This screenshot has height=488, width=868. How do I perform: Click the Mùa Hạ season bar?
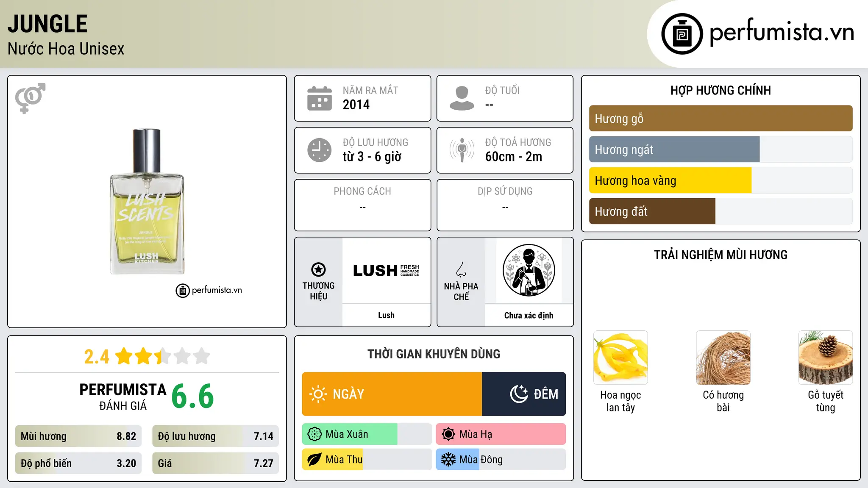tap(501, 434)
